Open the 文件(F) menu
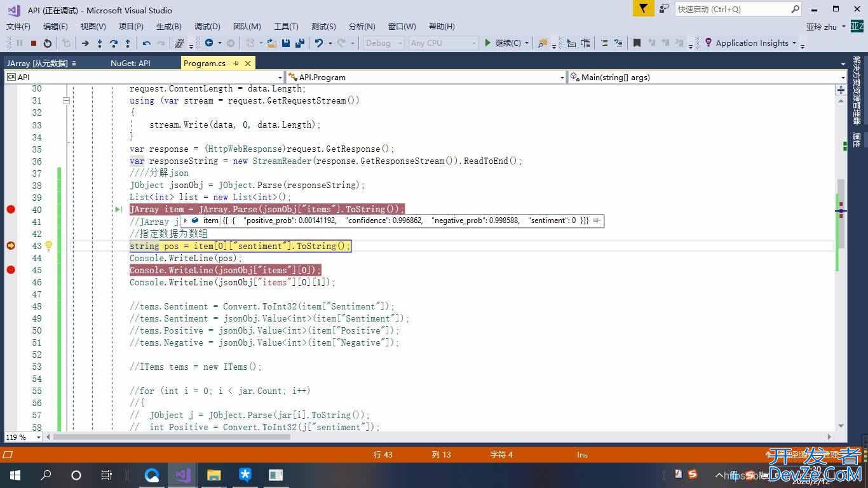The height and width of the screenshot is (488, 868). (x=18, y=27)
